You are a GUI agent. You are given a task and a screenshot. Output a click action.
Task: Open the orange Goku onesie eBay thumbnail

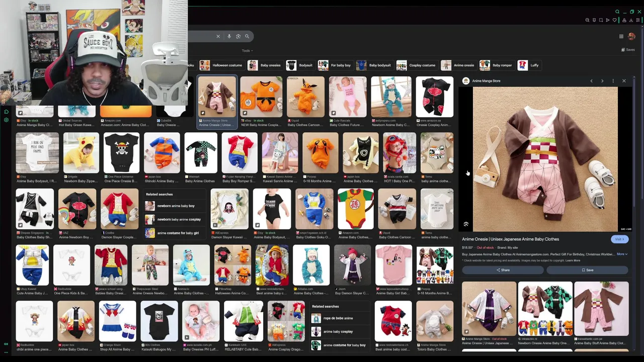pyautogui.click(x=261, y=97)
